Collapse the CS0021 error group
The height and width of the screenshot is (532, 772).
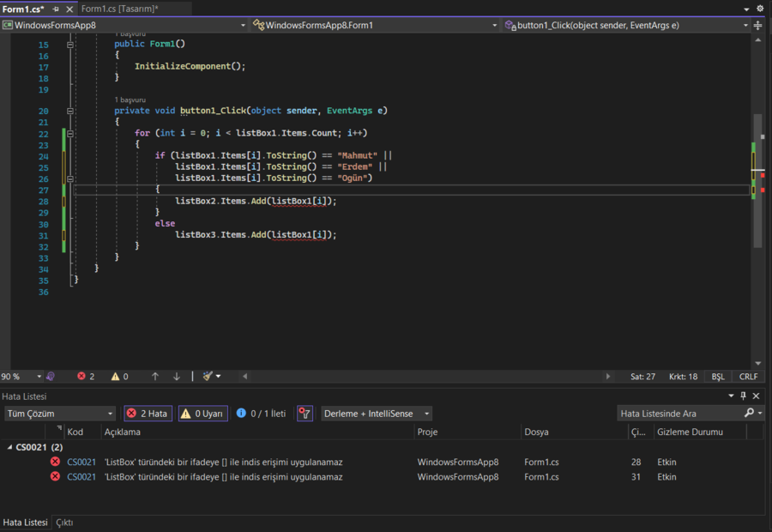click(x=9, y=447)
